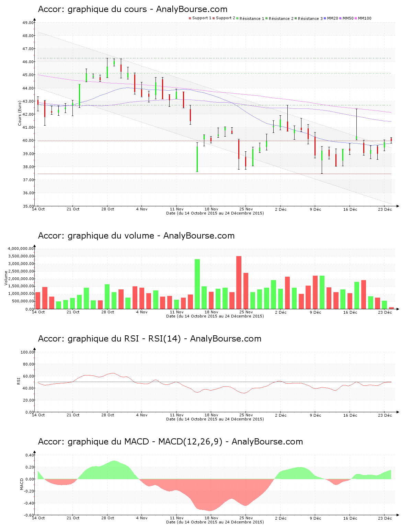This screenshot has width=412, height=532.
Task: Click the date range caption under the MACD chart
Action: [215, 522]
